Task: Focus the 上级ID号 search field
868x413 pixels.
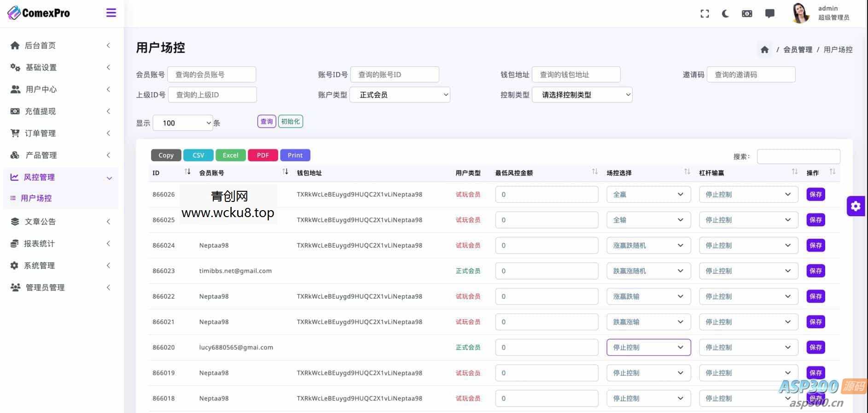Action: (x=212, y=95)
